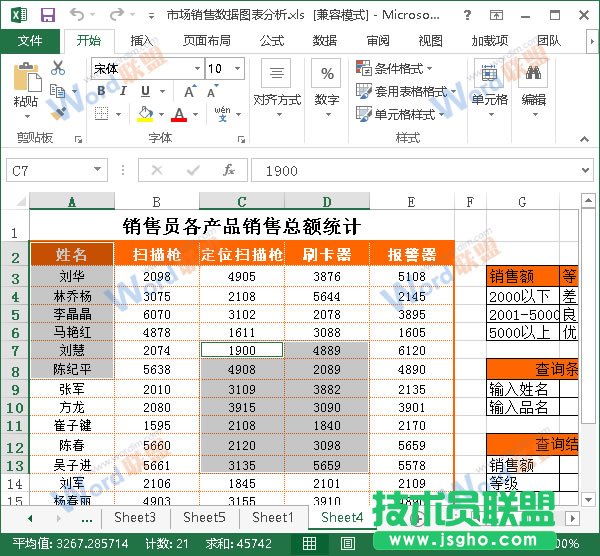Click the Copy icon
The height and width of the screenshot is (556, 600).
click(x=58, y=90)
